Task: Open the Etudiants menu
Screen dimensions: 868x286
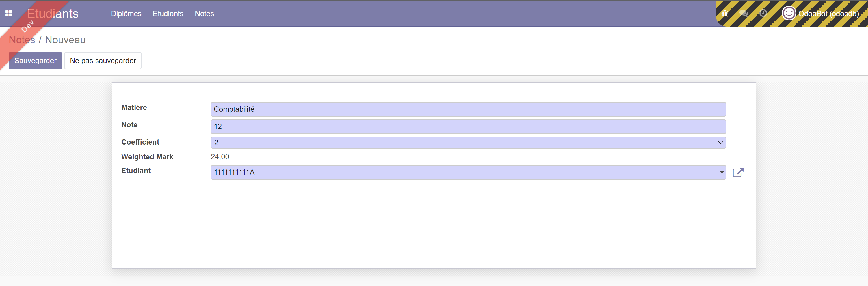Action: [168, 14]
